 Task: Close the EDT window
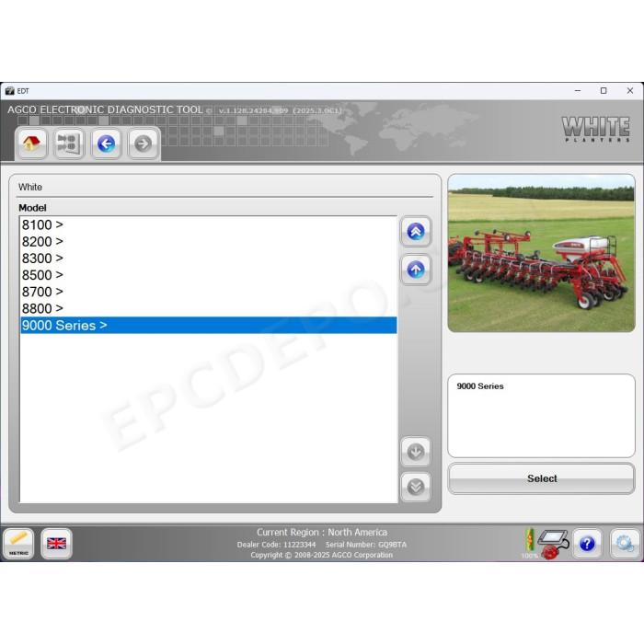(629, 91)
